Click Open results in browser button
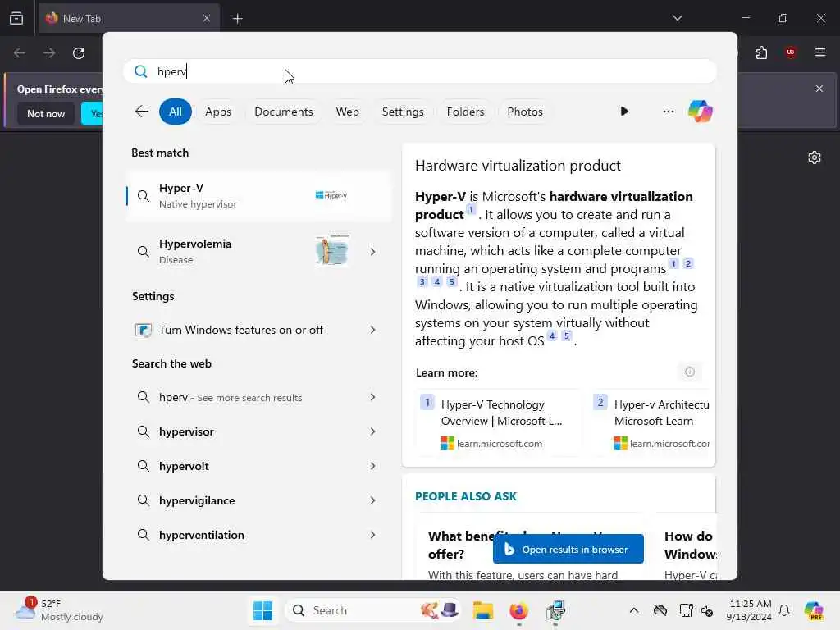Screen dimensions: 840x630 pos(568,549)
